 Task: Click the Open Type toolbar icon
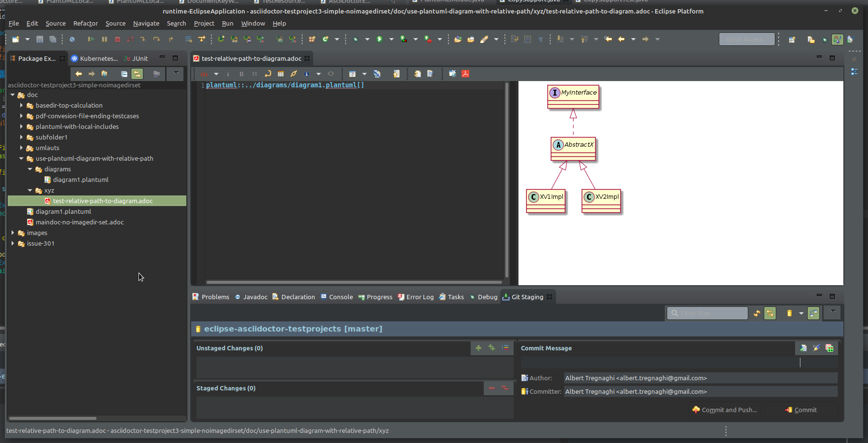458,39
